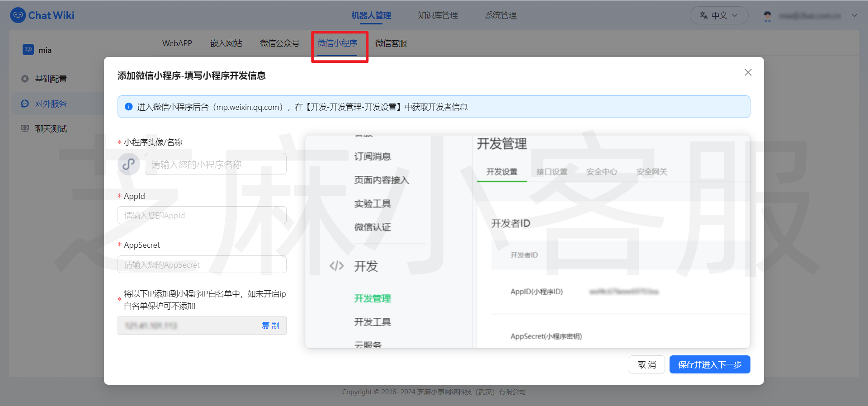Open 知识库管理 top menu
The height and width of the screenshot is (406, 868).
click(x=438, y=15)
